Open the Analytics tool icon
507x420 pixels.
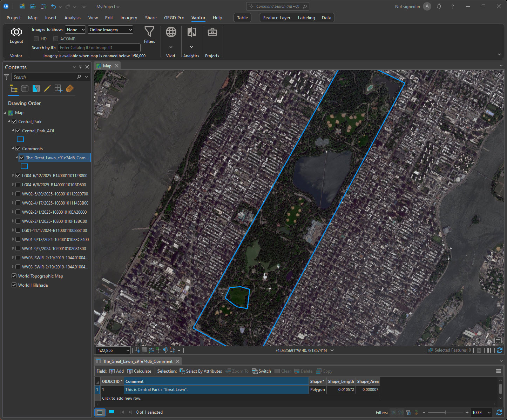click(x=191, y=32)
